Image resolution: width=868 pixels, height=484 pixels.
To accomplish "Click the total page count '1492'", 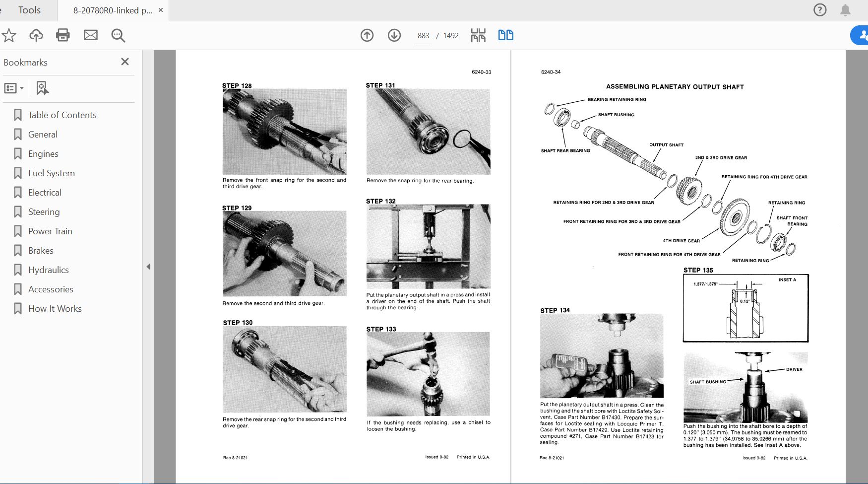I will click(451, 36).
